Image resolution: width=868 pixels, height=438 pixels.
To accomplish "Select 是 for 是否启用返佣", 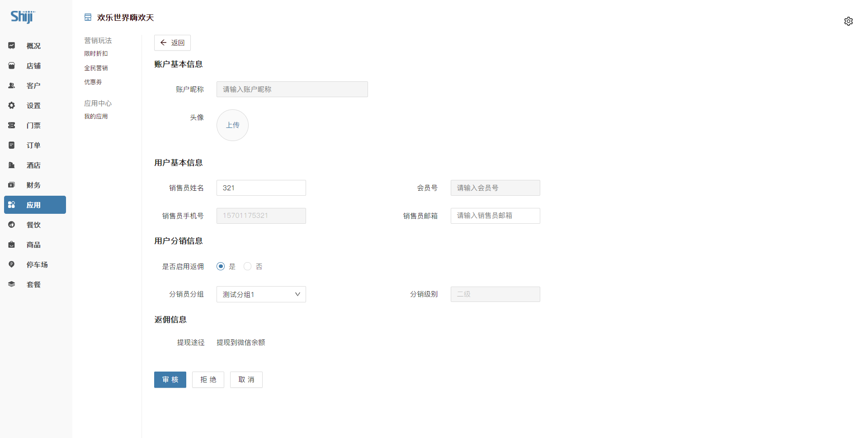I will coord(221,266).
